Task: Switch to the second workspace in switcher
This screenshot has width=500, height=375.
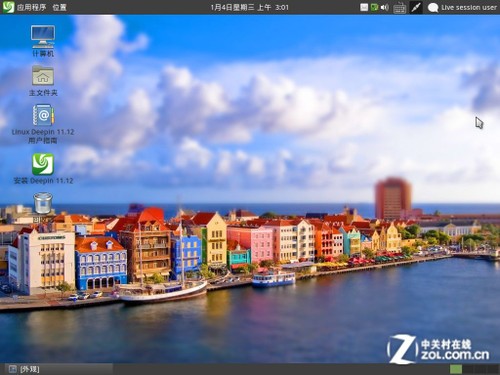Action: pyautogui.click(x=468, y=369)
